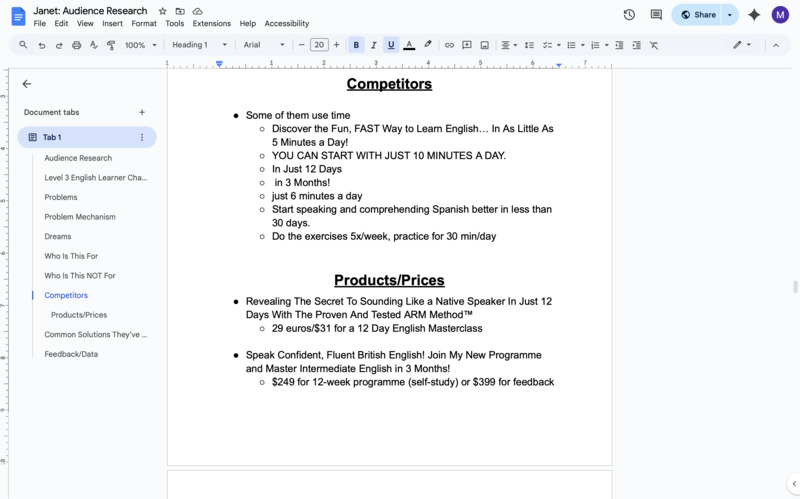Redo the last action
800x499 pixels.
[x=59, y=45]
